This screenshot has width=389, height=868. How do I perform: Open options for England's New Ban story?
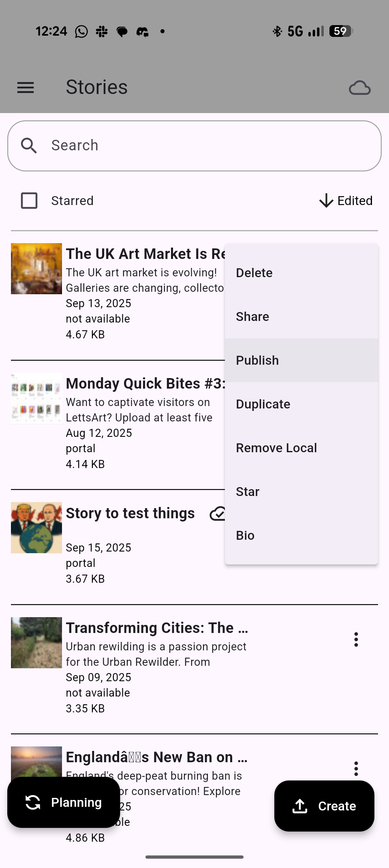[x=356, y=768]
